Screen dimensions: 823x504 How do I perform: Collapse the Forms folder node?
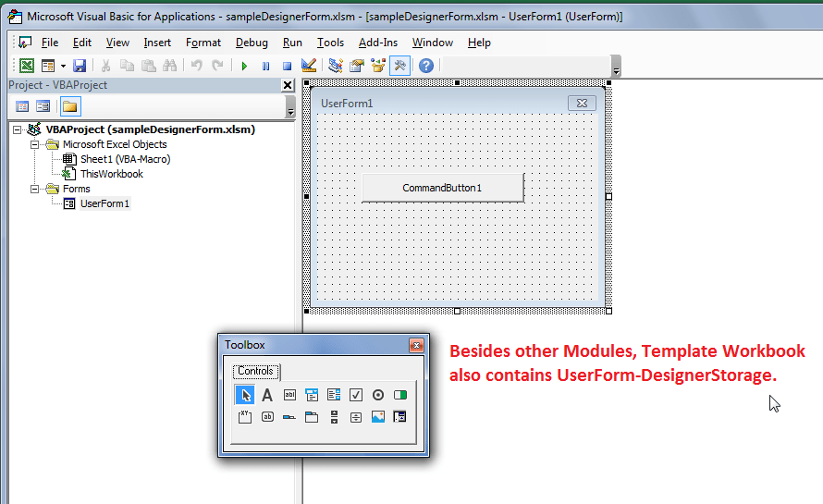pos(34,189)
